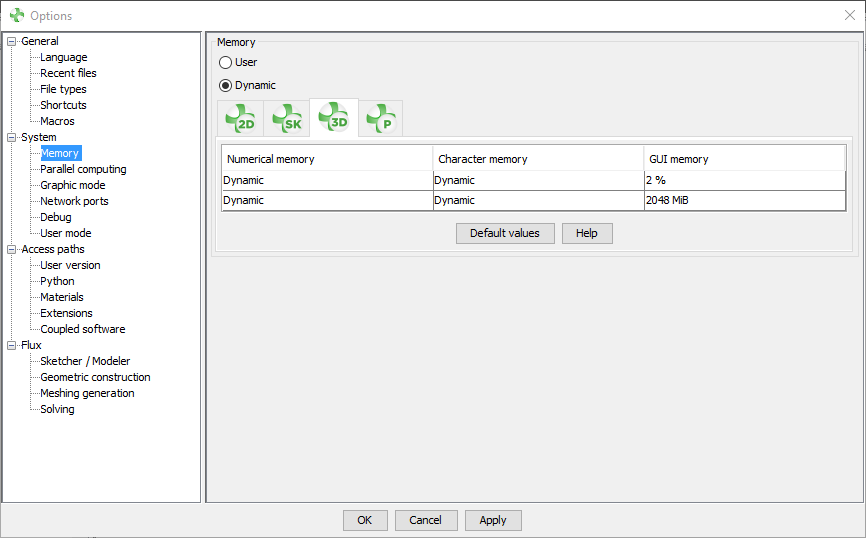Click the GUI memory 2048 MiB cell
This screenshot has width=866, height=538.
[x=744, y=200]
